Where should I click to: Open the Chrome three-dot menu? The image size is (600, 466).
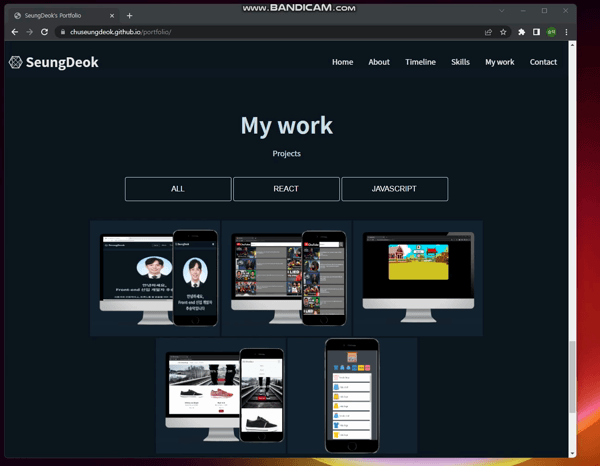[x=566, y=32]
